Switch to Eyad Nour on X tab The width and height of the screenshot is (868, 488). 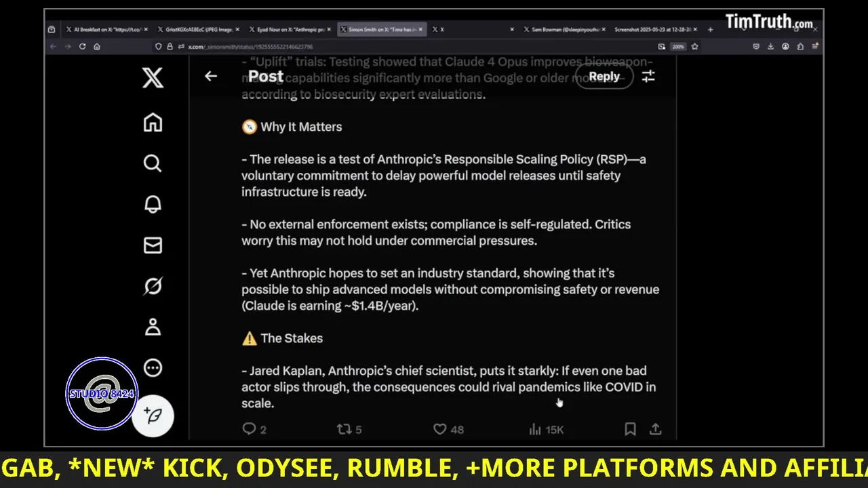point(290,30)
